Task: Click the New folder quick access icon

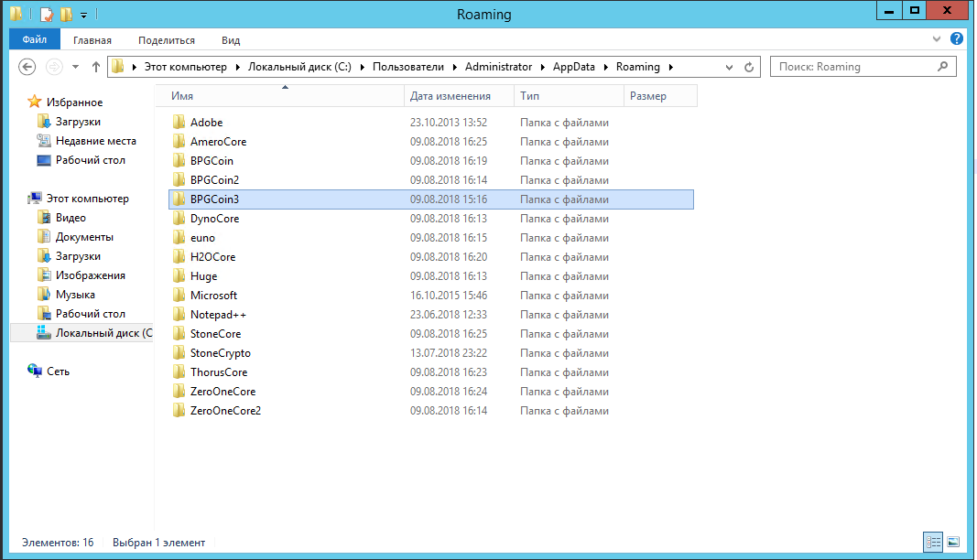Action: coord(65,14)
